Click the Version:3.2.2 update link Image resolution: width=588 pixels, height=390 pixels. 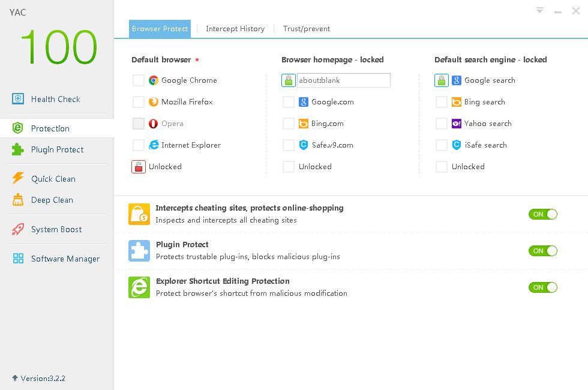click(x=38, y=379)
